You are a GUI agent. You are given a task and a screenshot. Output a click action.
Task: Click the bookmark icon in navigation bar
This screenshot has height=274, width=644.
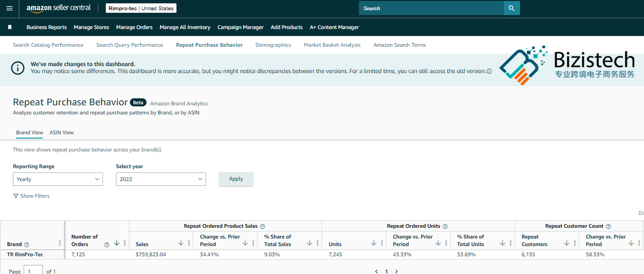click(10, 27)
